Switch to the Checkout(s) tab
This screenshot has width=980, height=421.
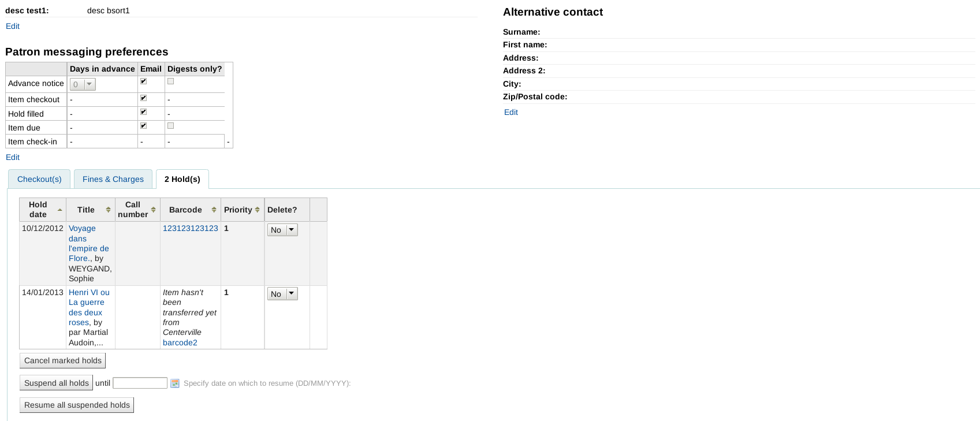click(x=39, y=179)
